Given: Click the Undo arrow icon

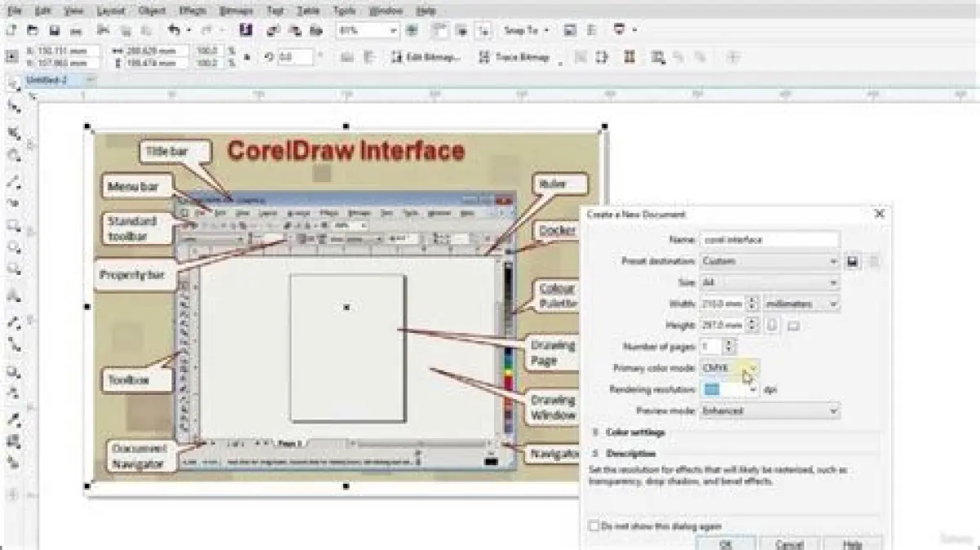Looking at the screenshot, I should [x=174, y=30].
